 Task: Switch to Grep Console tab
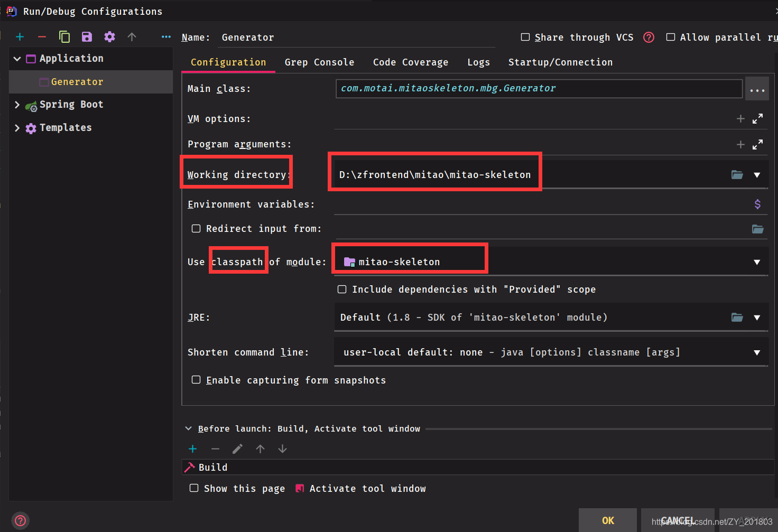(x=319, y=62)
